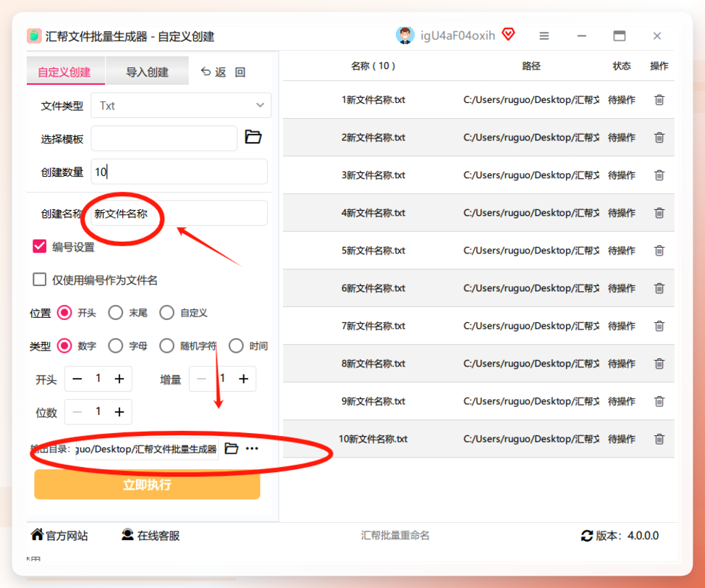Screen dimensions: 705x588
Task: Click the 名称 (10) column header
Action: pos(373,66)
